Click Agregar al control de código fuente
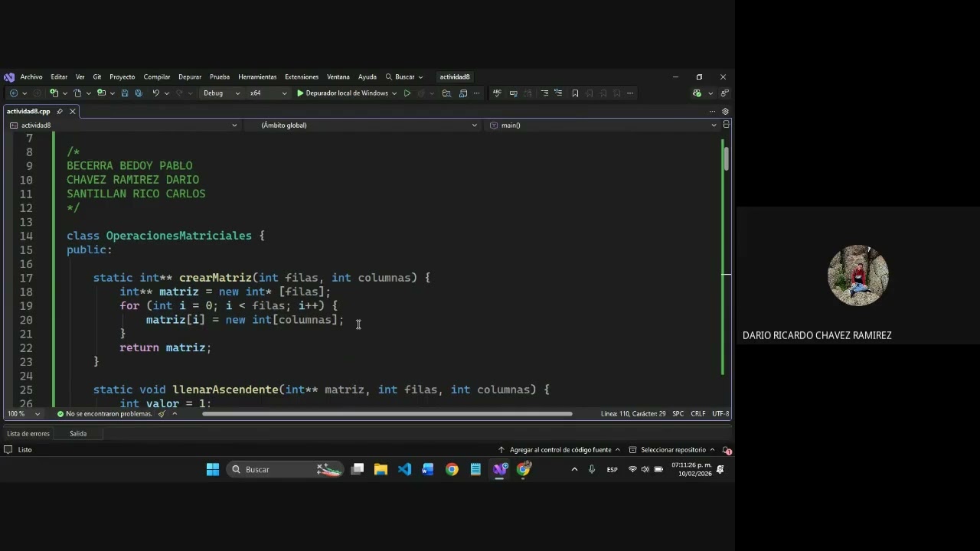Image resolution: width=980 pixels, height=551 pixels. [560, 450]
